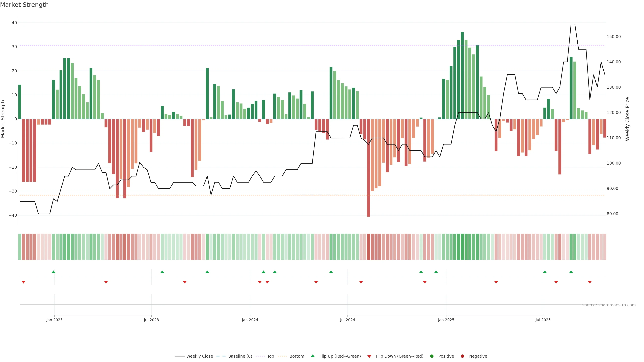Click the last green flip-up marker after Jul 2025
Image resolution: width=644 pixels, height=362 pixels.
pyautogui.click(x=571, y=272)
